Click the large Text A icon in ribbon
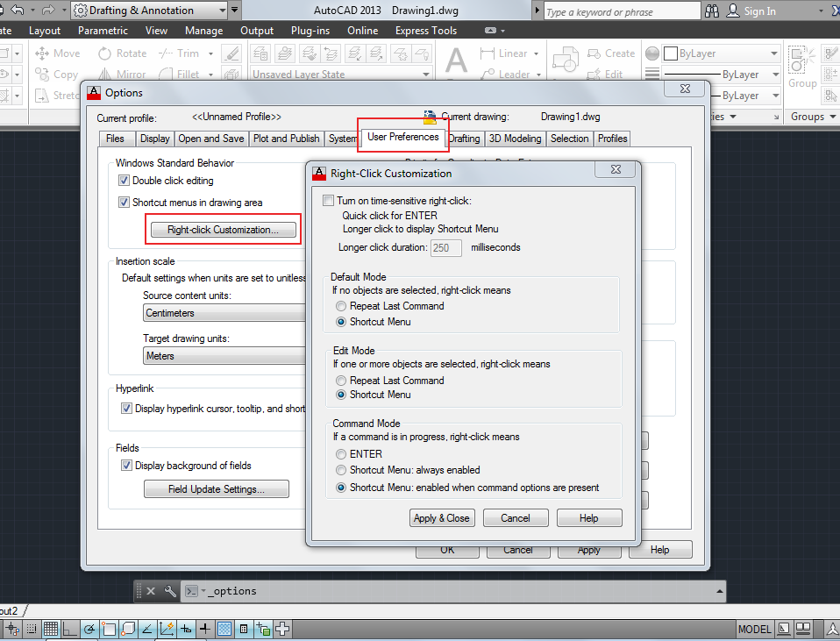This screenshot has width=840, height=641. click(457, 60)
